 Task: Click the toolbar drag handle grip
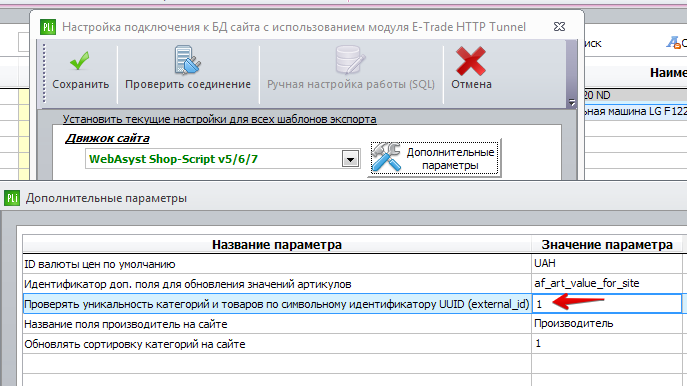point(44,73)
